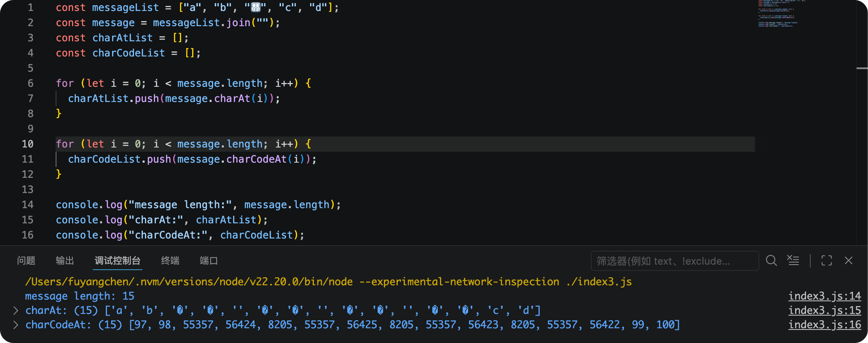Click the 'message length: 15' console output
868x343 pixels.
tap(80, 296)
